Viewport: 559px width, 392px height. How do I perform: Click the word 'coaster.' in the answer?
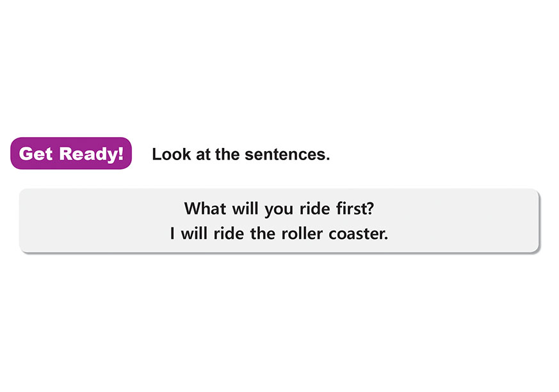(358, 234)
